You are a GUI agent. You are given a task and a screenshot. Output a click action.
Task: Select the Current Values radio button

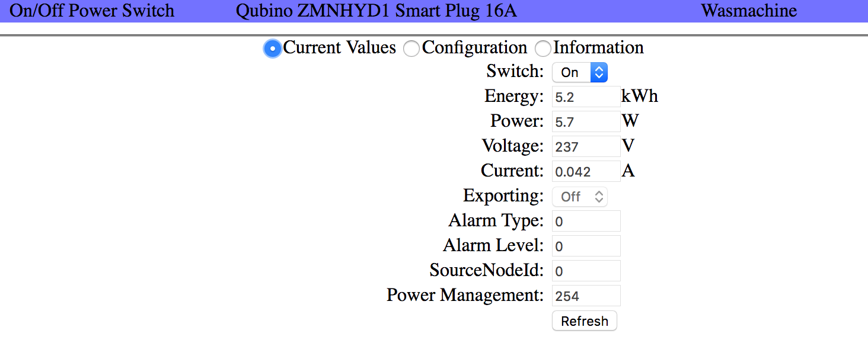(x=272, y=49)
